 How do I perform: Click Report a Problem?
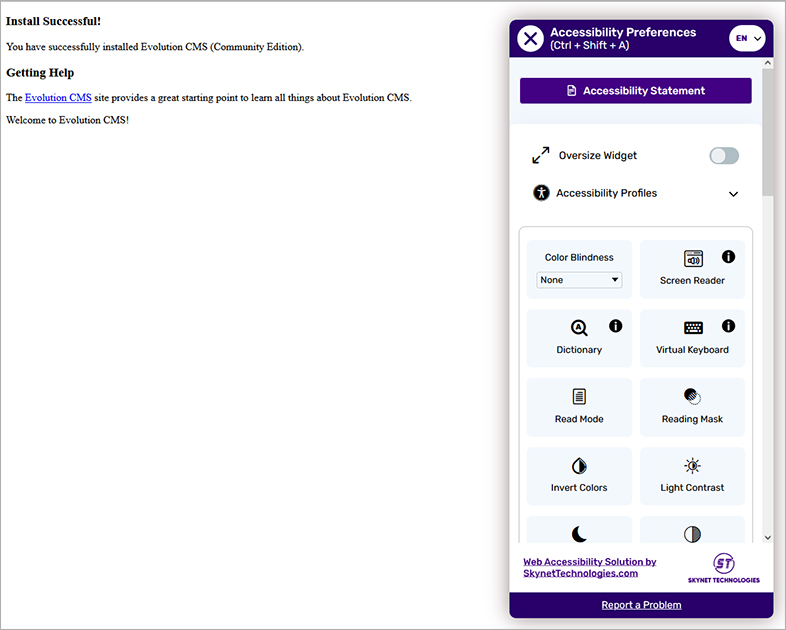pos(641,605)
